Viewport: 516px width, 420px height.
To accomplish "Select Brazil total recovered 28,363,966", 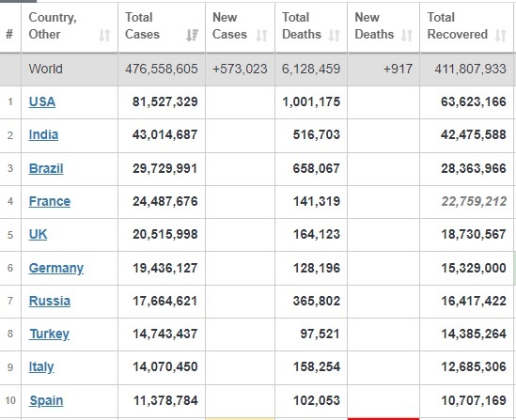I will coord(474,169).
